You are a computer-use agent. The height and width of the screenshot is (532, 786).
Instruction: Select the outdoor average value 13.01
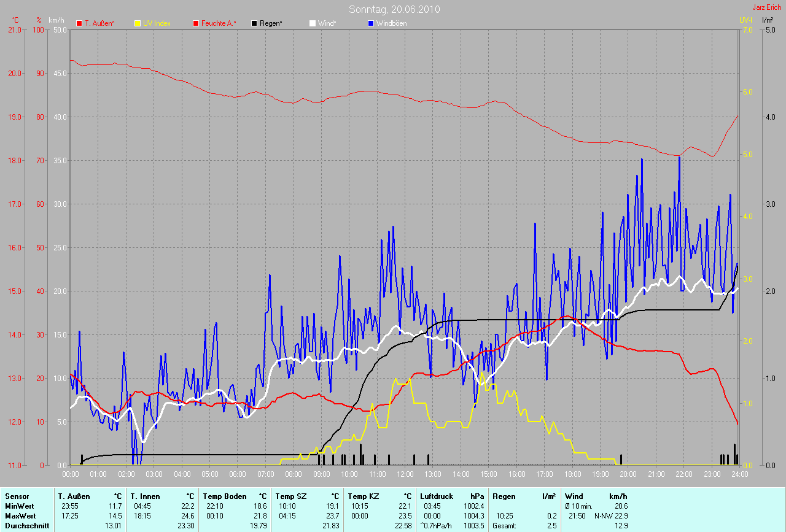coord(113,525)
